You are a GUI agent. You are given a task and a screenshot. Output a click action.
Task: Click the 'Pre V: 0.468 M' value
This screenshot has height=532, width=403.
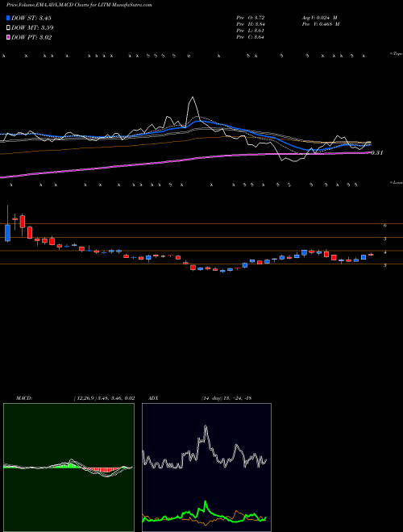(321, 24)
